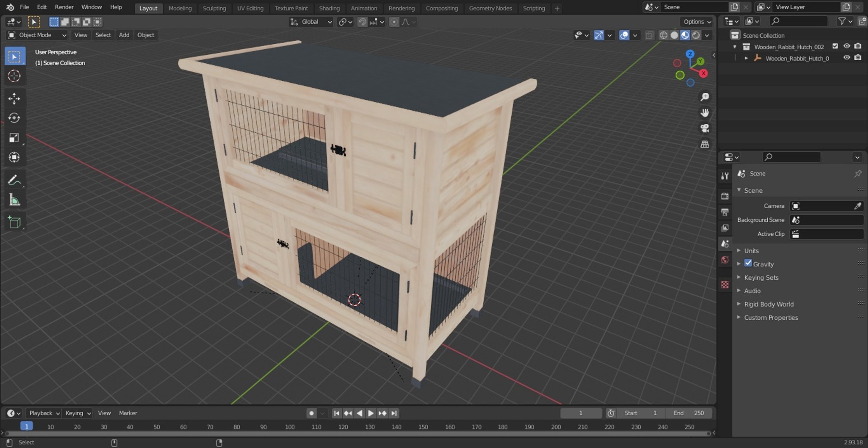Uncheck Wooden_Rabbit_Hutch_002 collection exclude checkbox
The height and width of the screenshot is (448, 868).
pyautogui.click(x=835, y=46)
